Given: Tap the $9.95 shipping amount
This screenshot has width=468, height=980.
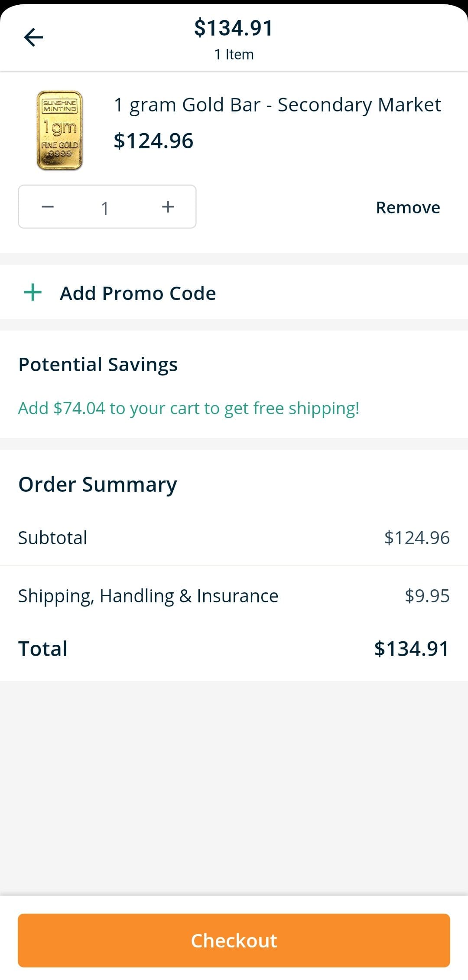Looking at the screenshot, I should [x=427, y=596].
